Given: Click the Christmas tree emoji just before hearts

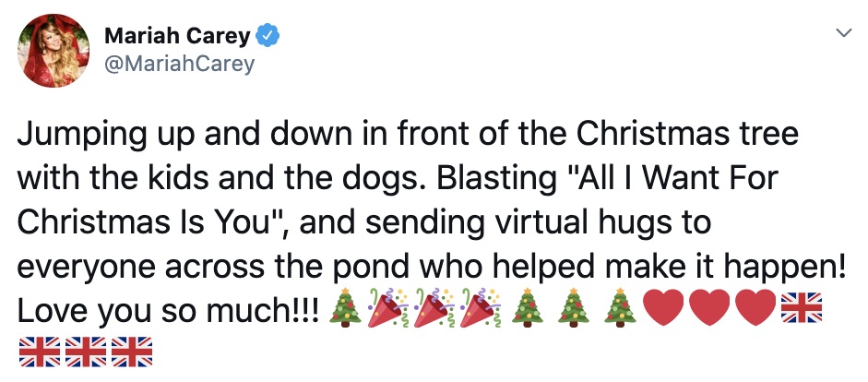Looking at the screenshot, I should [x=620, y=308].
